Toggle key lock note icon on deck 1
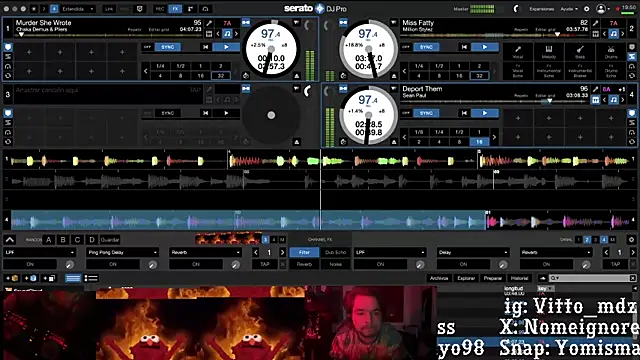640x360 pixels. coord(227,33)
